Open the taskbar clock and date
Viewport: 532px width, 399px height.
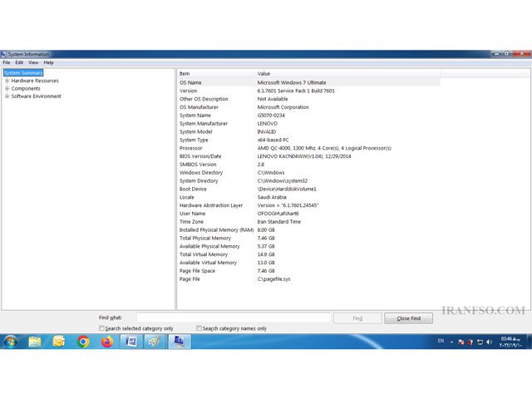[x=510, y=342]
